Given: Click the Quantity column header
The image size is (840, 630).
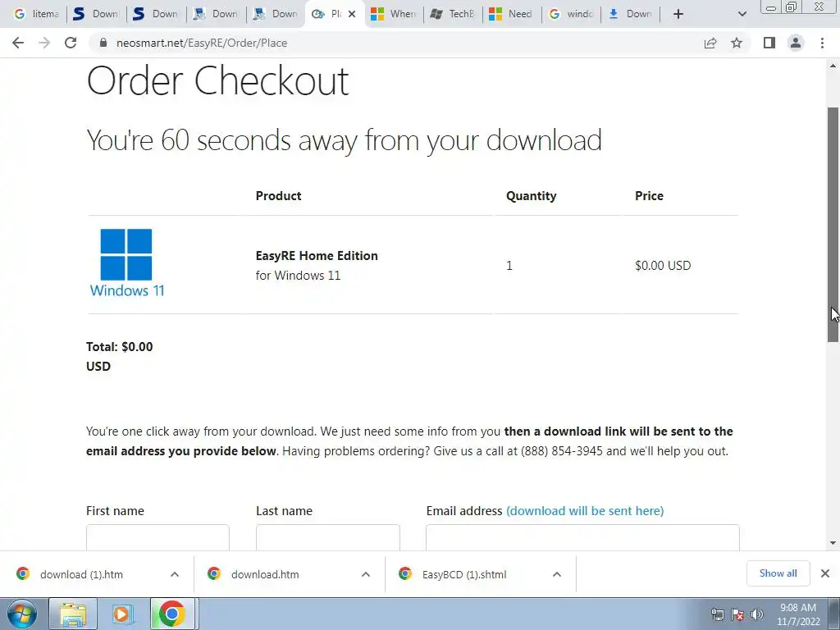Looking at the screenshot, I should [x=531, y=195].
